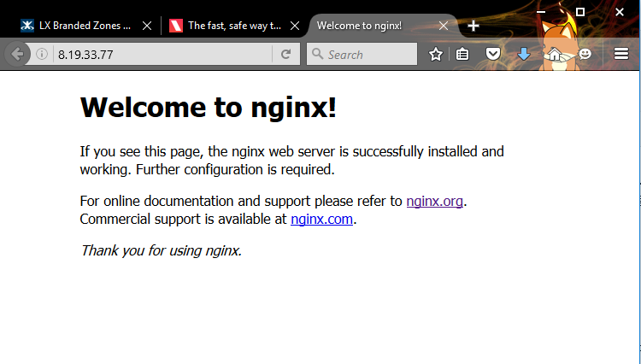This screenshot has height=364, width=641.
Task: Switch to The fast, safe way tab
Action: pos(234,26)
